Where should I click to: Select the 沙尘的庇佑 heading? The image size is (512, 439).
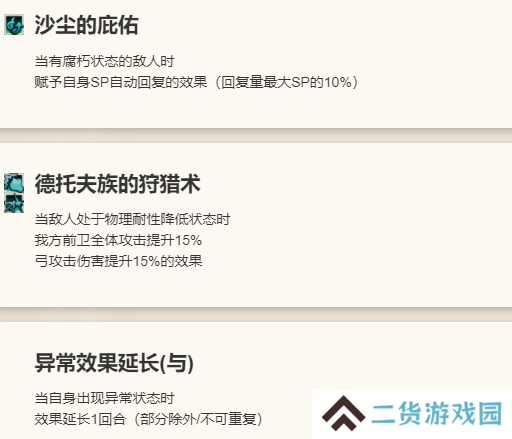pyautogui.click(x=86, y=25)
